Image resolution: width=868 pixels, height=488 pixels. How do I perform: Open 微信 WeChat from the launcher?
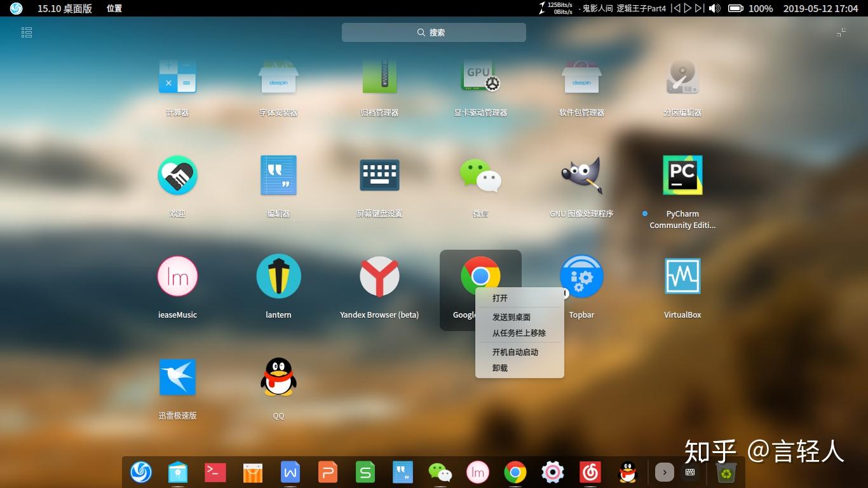click(480, 175)
